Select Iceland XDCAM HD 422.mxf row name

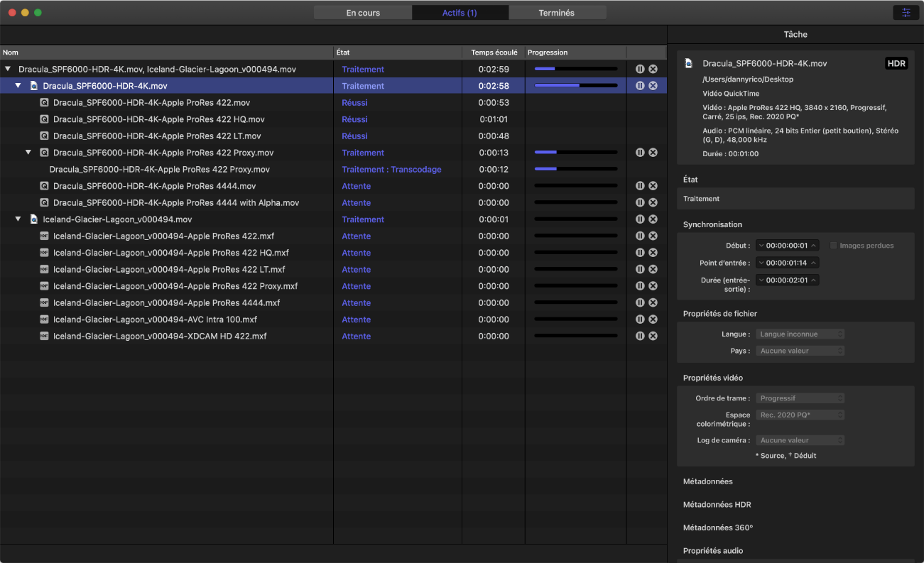tap(160, 337)
